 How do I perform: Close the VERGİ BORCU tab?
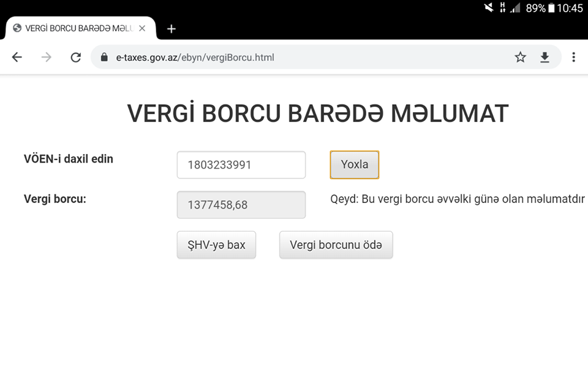click(143, 28)
